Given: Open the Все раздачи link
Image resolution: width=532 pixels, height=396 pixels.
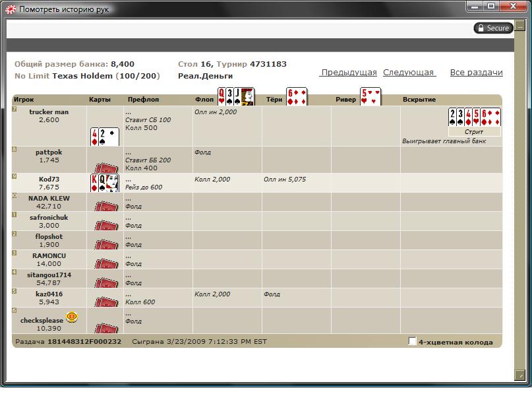Looking at the screenshot, I should tap(477, 73).
